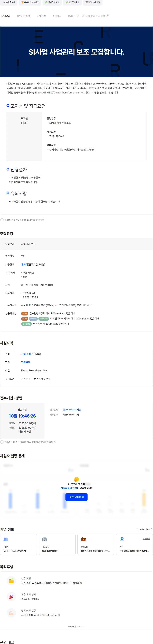Click 계약직 employment type text
The height and width of the screenshot is (644, 153).
click(x=25, y=264)
